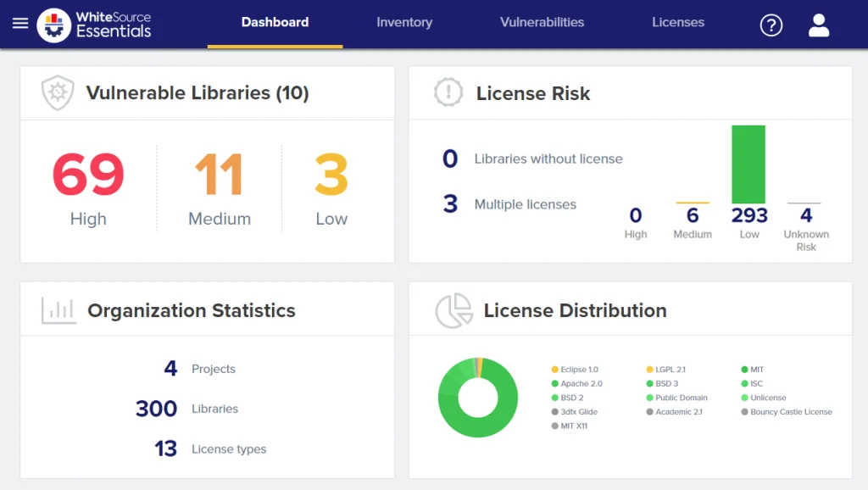Open the Vulnerable Libraries shield icon

pos(57,92)
